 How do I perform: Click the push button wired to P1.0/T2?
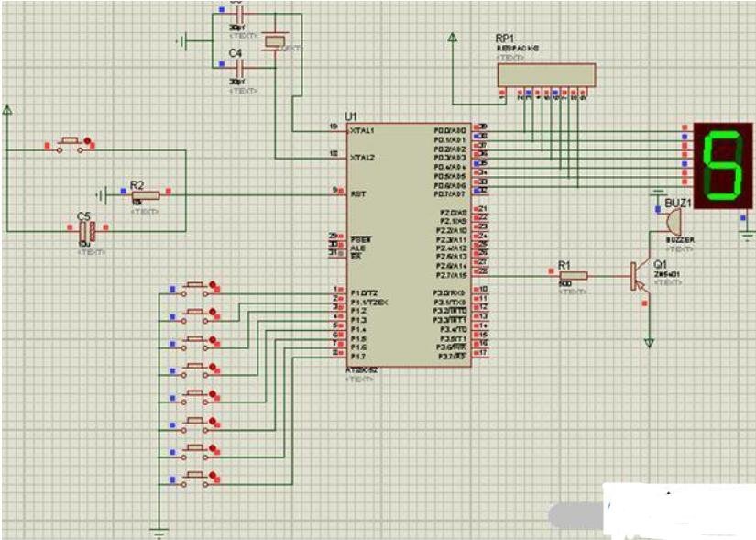pos(195,289)
